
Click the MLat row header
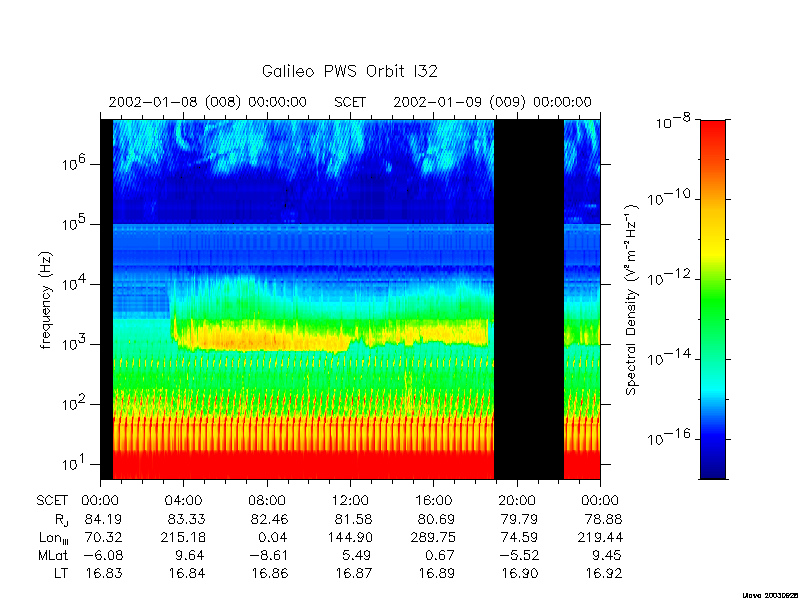pos(53,555)
